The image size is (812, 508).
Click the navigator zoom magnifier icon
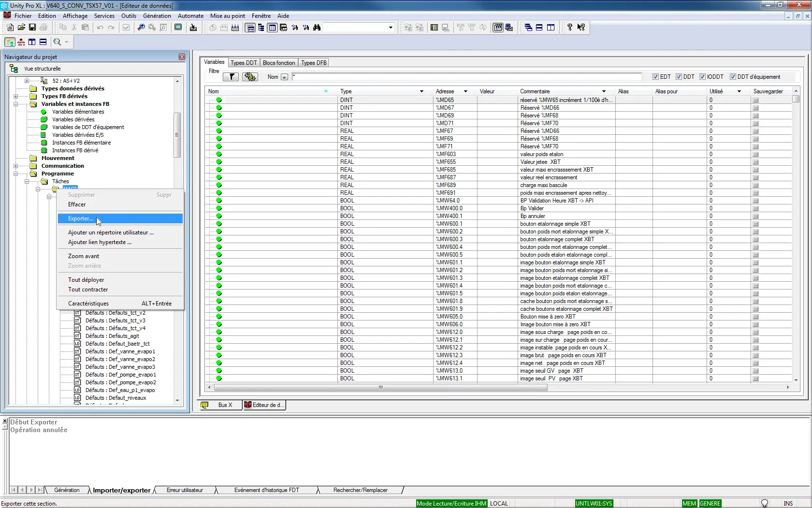tap(57, 42)
